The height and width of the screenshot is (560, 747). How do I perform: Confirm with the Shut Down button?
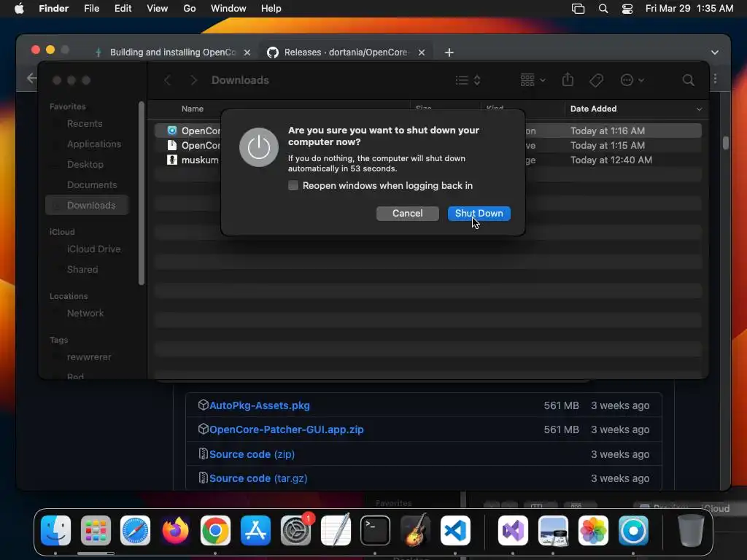pyautogui.click(x=479, y=214)
